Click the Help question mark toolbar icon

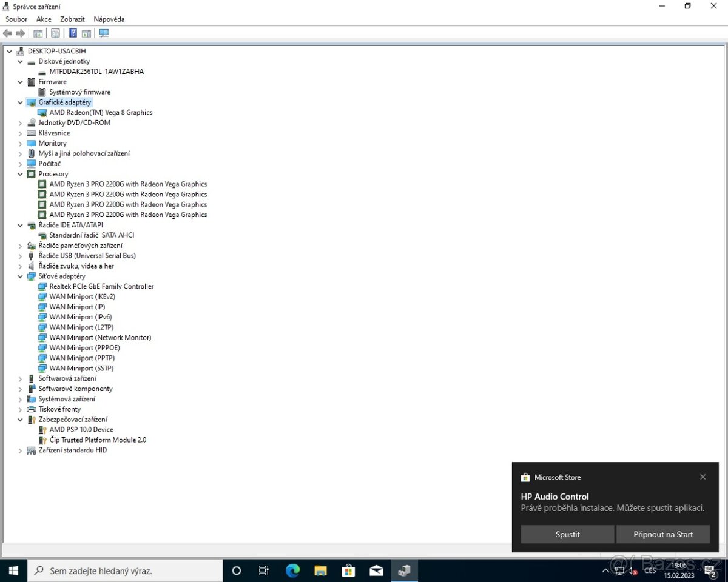click(73, 33)
